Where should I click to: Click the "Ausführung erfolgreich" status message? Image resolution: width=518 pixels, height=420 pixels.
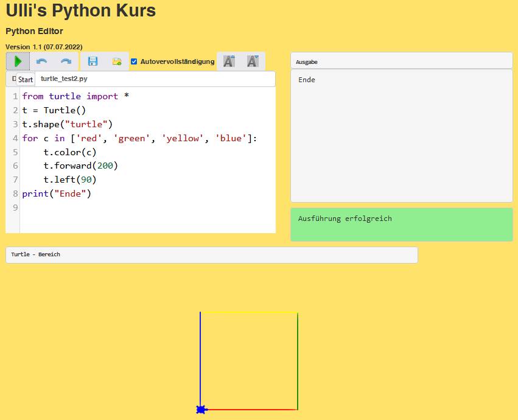coord(345,219)
